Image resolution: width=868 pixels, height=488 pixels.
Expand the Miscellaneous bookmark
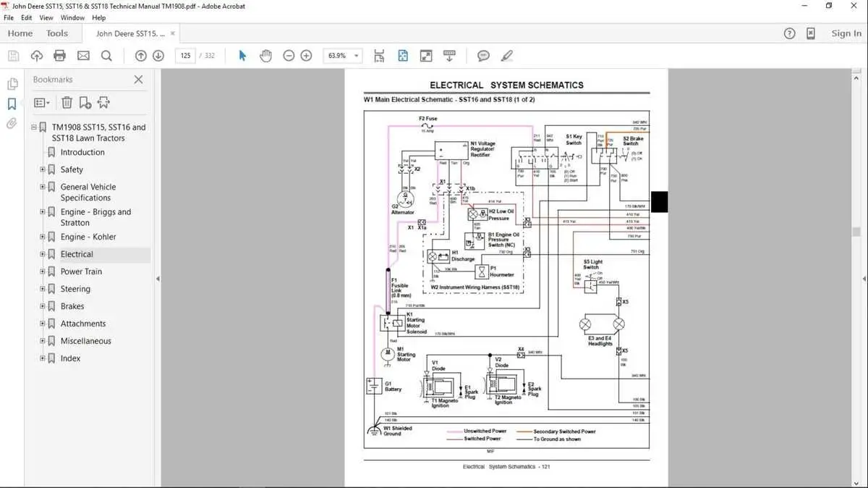pyautogui.click(x=43, y=341)
